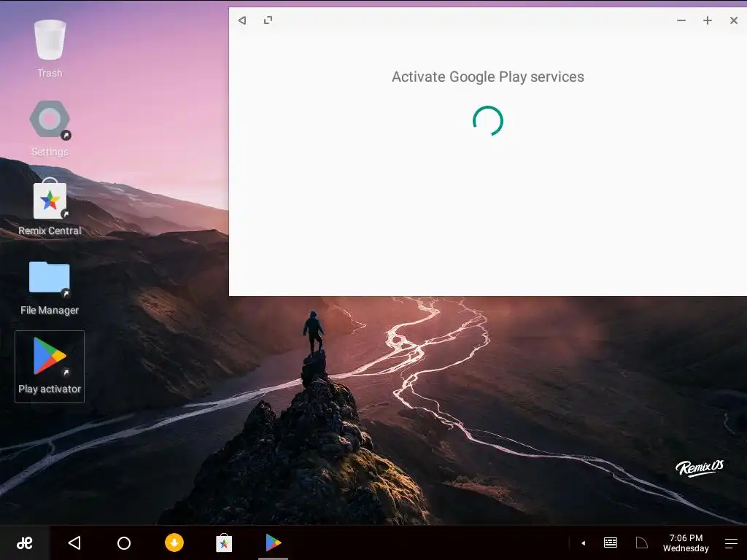Image resolution: width=747 pixels, height=560 pixels.
Task: Open the Settings desktop shortcut
Action: pyautogui.click(x=50, y=128)
